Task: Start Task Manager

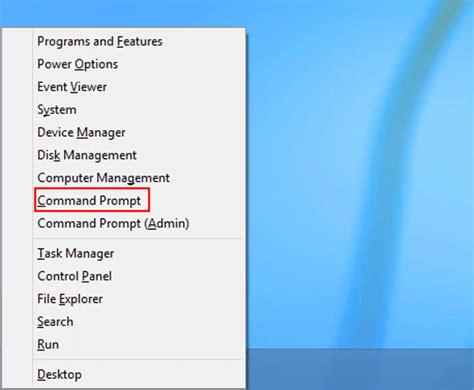Action: click(75, 254)
